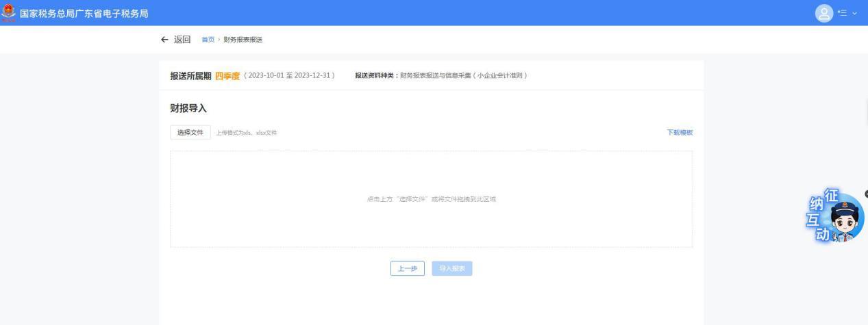
Task: Download the template via 下载模板
Action: 680,132
